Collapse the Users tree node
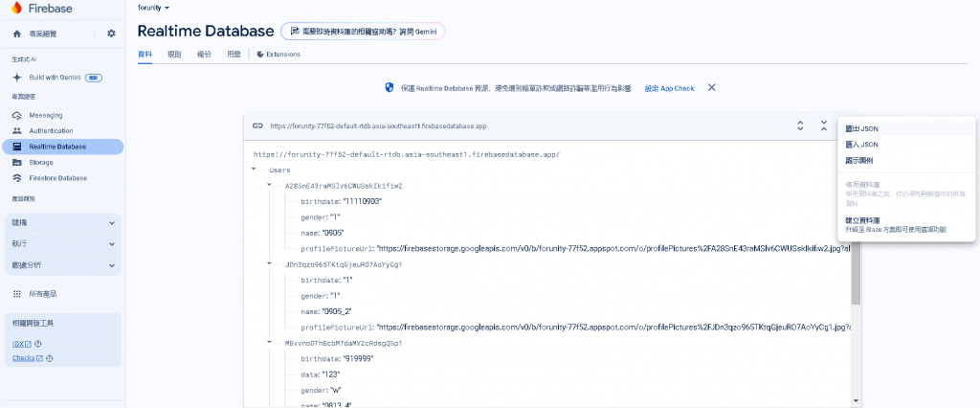Image resolution: width=980 pixels, height=408 pixels. point(253,169)
